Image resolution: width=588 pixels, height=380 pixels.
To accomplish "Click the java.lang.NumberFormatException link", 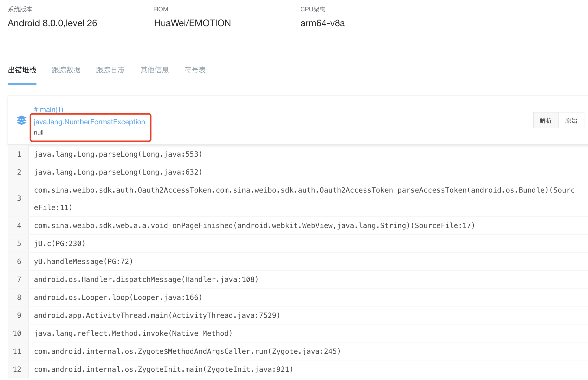I will pyautogui.click(x=89, y=122).
